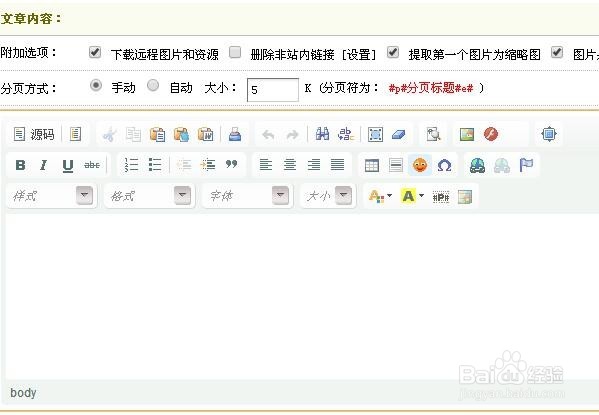Insert an image via picture icon

467,134
